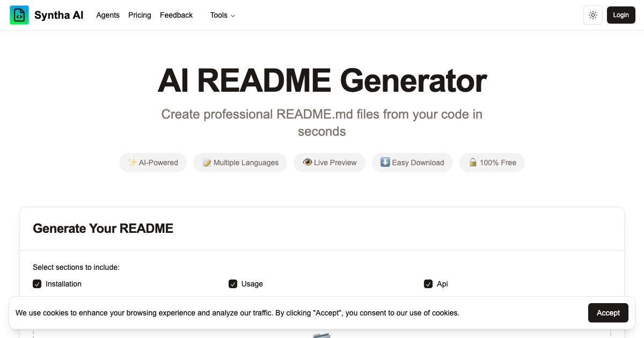Toggle light/dark theme with the sun icon

coord(592,15)
